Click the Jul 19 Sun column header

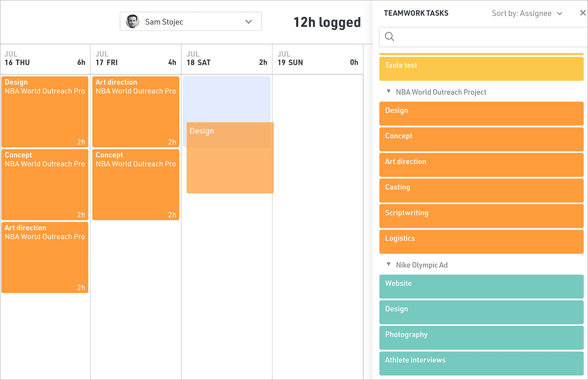click(x=318, y=59)
